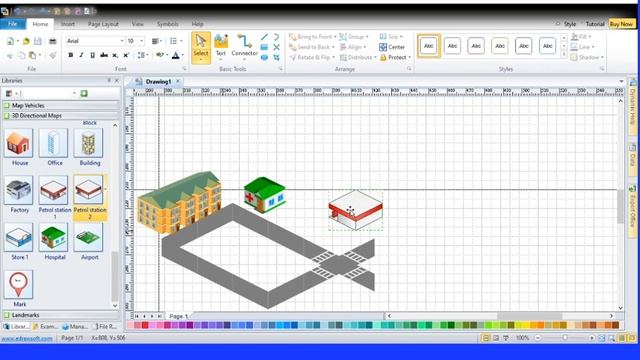Viewport: 640px width, 360px height.
Task: Click the open file icon
Action: point(26,41)
